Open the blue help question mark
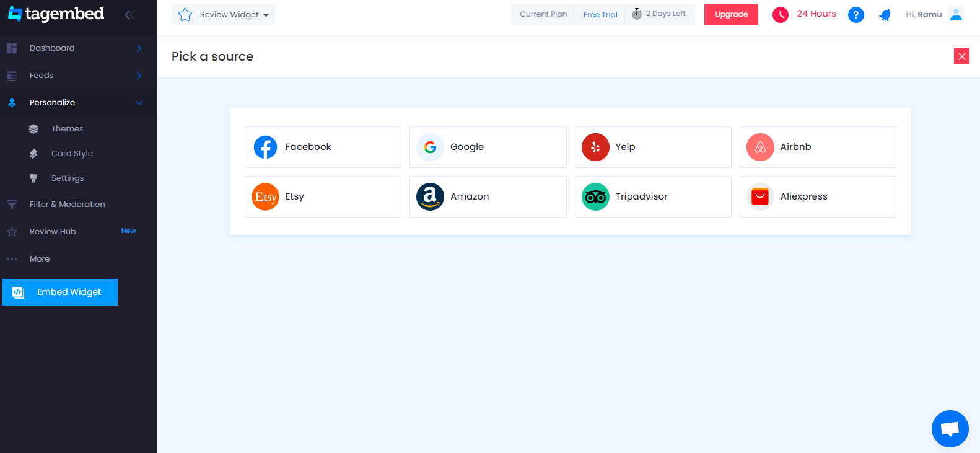 coord(855,15)
